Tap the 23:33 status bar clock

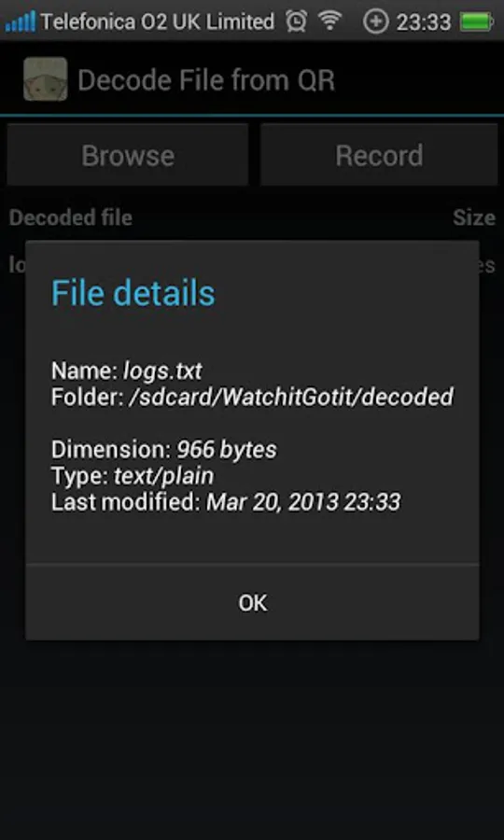tap(424, 22)
